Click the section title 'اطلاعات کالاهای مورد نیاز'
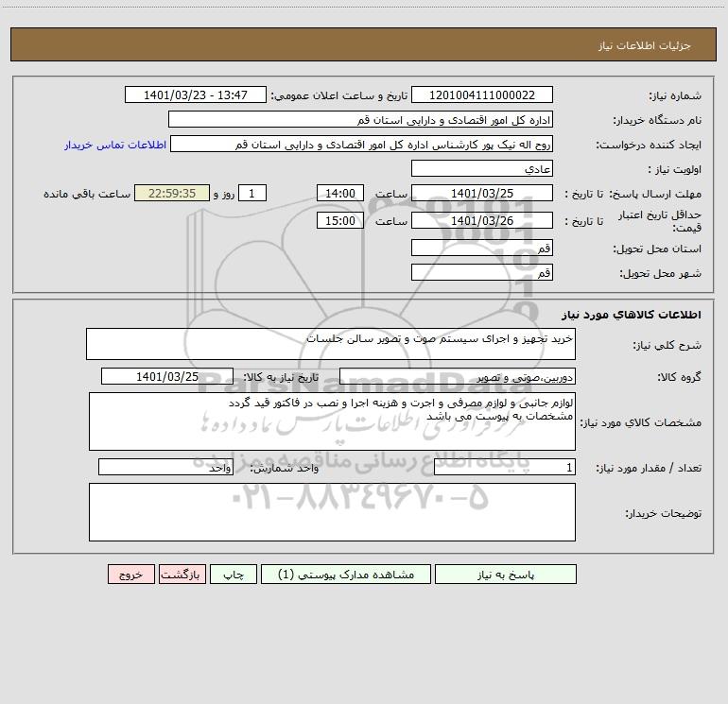Screen dimensions: 728x704 coord(632,315)
